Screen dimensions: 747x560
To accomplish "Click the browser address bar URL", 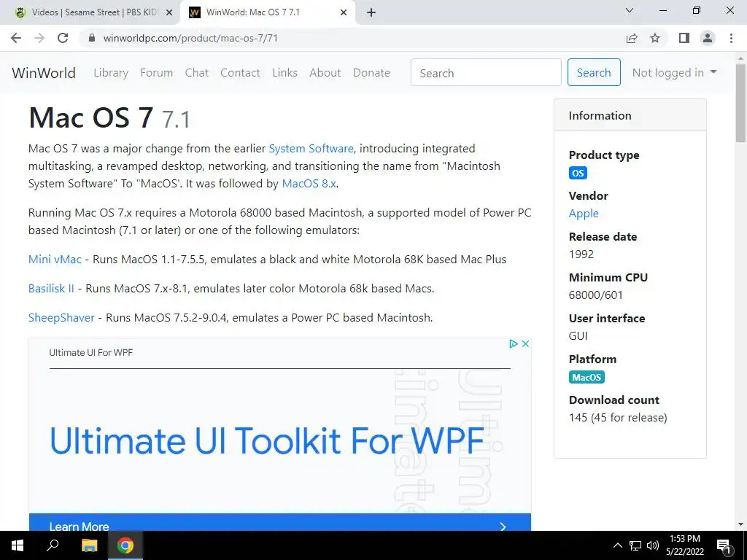I will (x=190, y=38).
